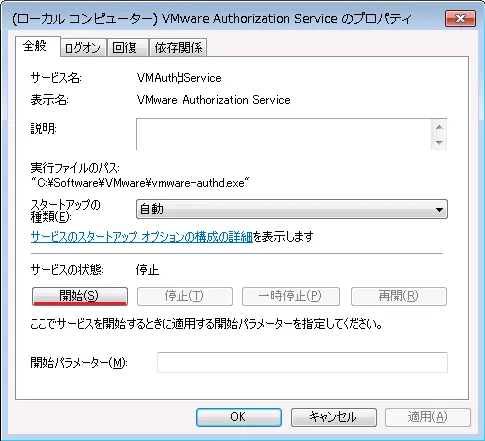Switch to the 全般 tab
This screenshot has width=485, height=441.
tap(38, 46)
